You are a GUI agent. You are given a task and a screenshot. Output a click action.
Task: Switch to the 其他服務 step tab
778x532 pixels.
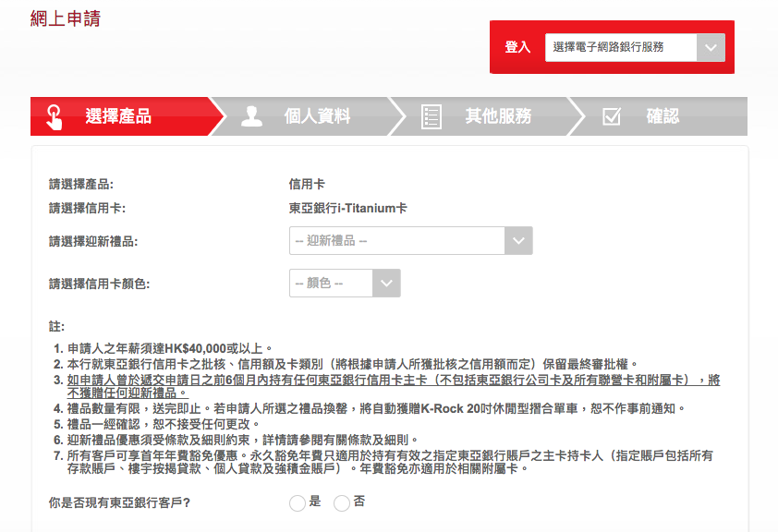pyautogui.click(x=498, y=116)
